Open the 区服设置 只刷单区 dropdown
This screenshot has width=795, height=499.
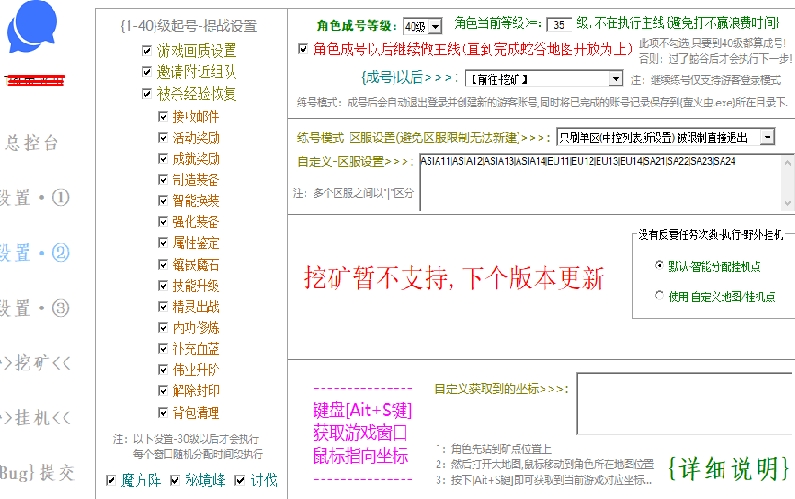coord(665,137)
